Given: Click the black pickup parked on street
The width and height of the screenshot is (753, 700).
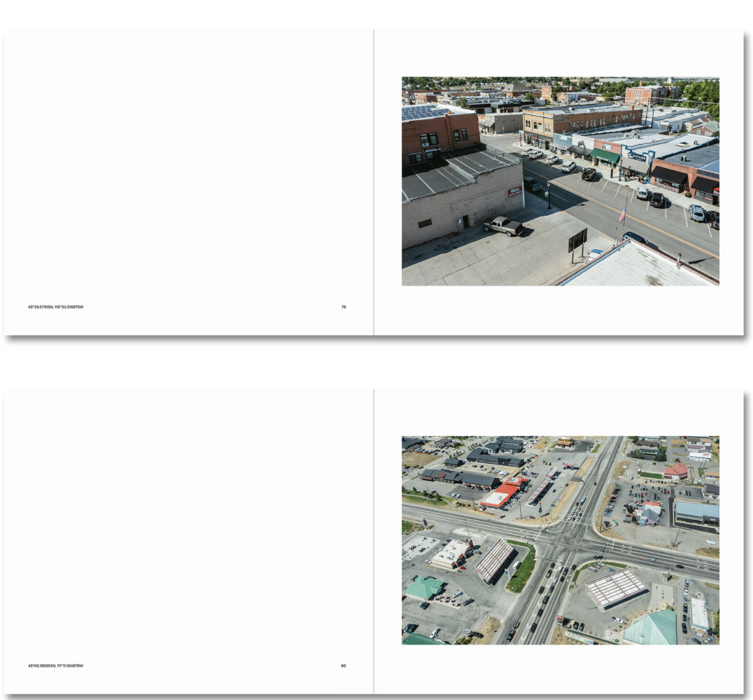Looking at the screenshot, I should (x=589, y=174).
